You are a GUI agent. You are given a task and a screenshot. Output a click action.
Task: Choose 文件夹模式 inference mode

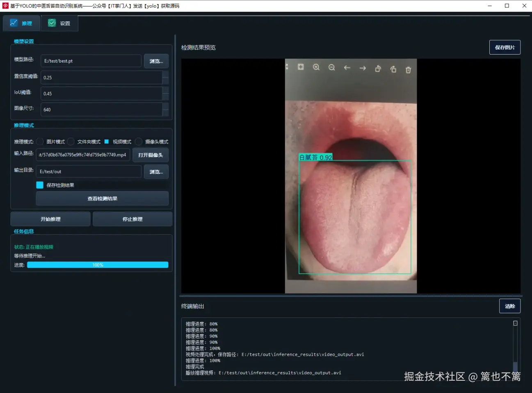pyautogui.click(x=71, y=142)
